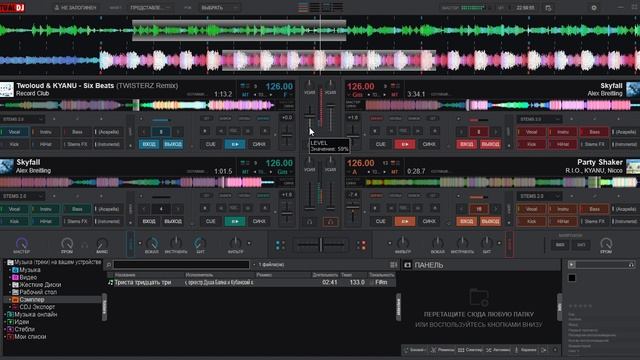Click the headphone icon in the info panel

[631, 265]
